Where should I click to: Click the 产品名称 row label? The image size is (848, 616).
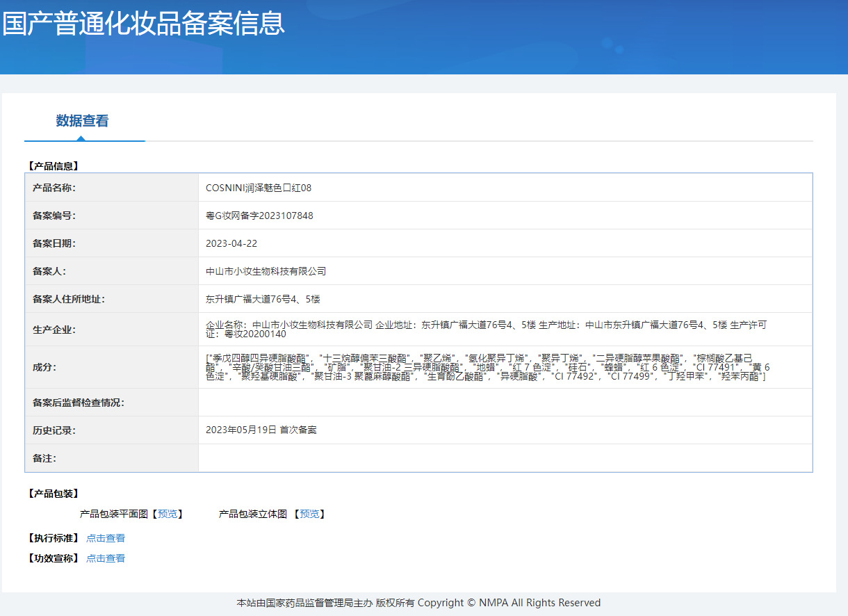point(54,188)
